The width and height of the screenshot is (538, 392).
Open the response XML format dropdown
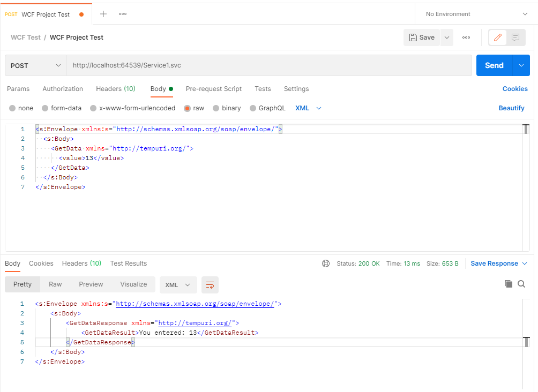coord(178,285)
